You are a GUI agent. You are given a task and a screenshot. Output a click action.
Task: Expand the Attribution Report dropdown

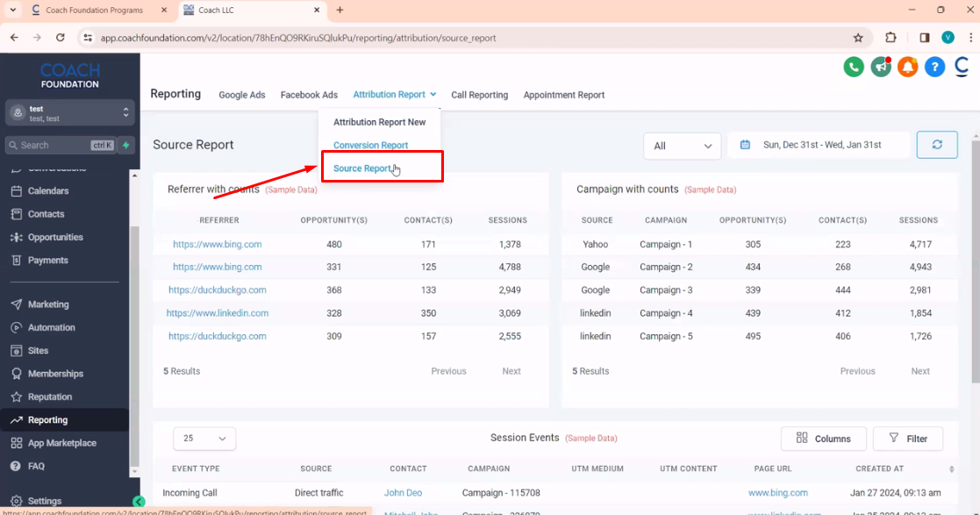click(394, 95)
